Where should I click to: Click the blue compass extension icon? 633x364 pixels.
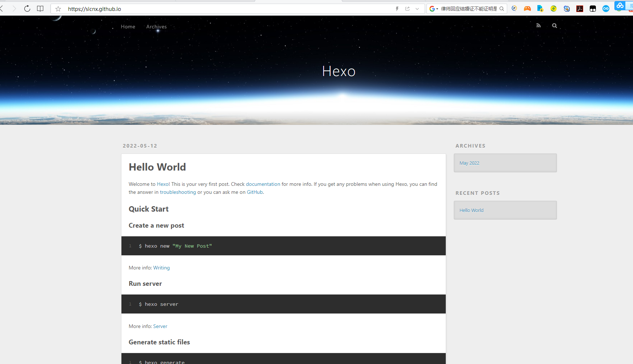[x=514, y=8]
